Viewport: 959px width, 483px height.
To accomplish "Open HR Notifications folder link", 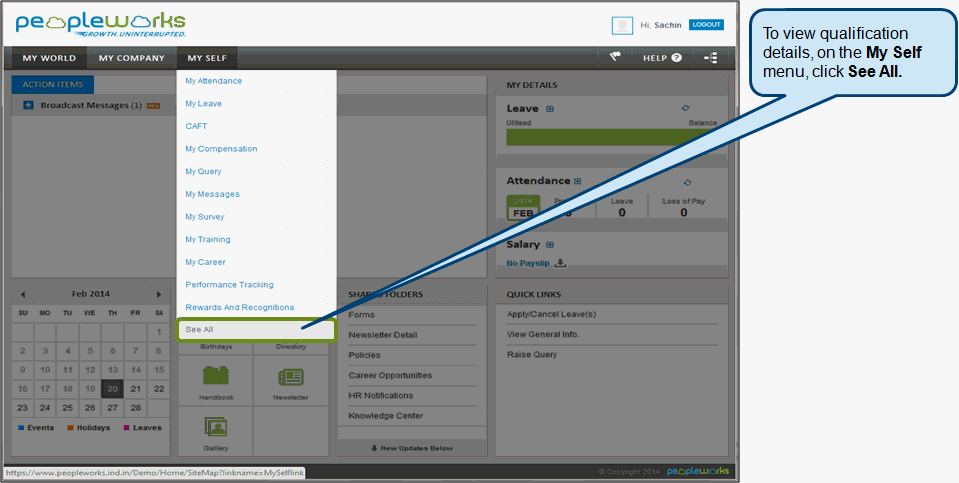I will coord(380,396).
